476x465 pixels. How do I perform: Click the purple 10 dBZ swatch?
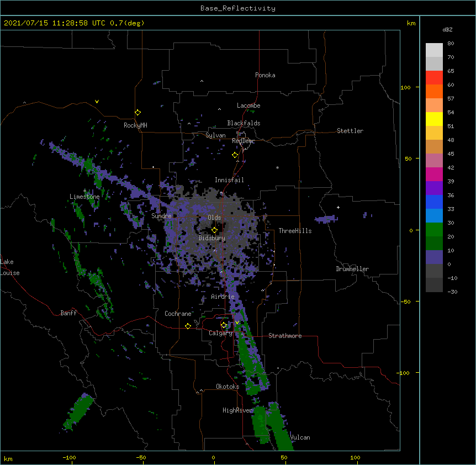[434, 257]
